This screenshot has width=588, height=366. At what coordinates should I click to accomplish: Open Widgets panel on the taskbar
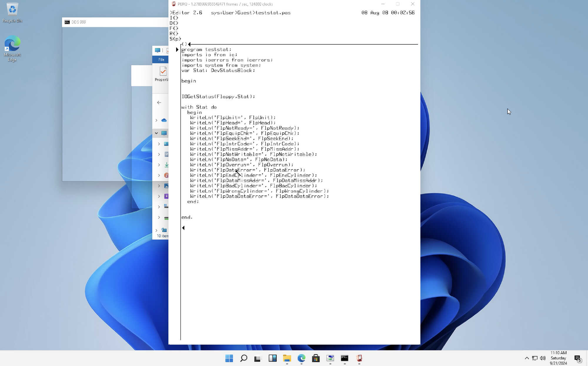(272, 358)
